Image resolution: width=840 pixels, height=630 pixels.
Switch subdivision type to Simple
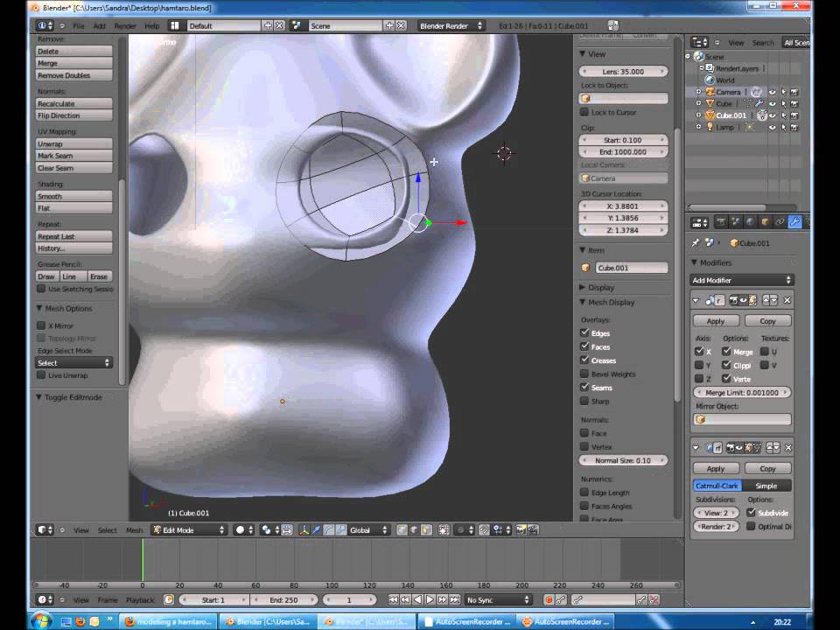[766, 486]
